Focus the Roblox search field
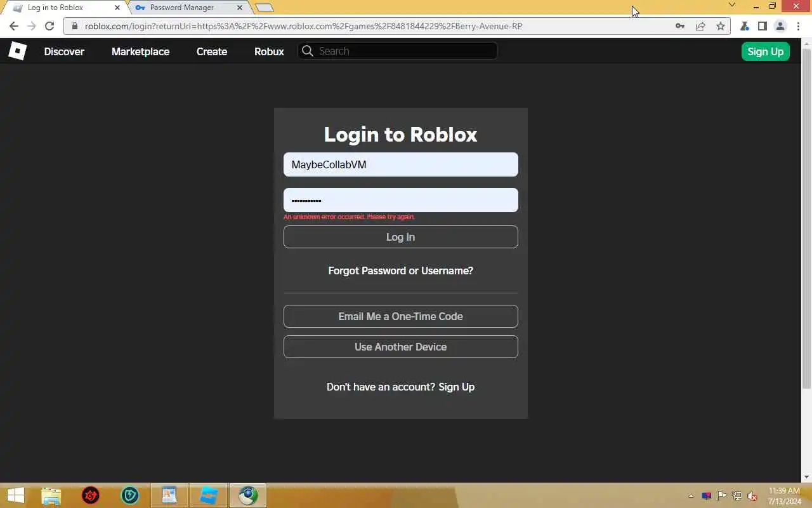Screen dimensions: 812x508 pos(398,51)
